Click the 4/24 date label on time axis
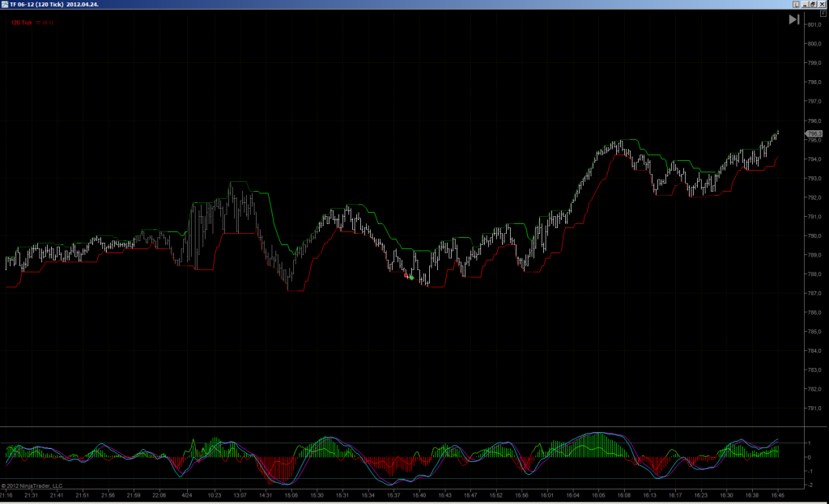The height and width of the screenshot is (504, 829). (187, 496)
